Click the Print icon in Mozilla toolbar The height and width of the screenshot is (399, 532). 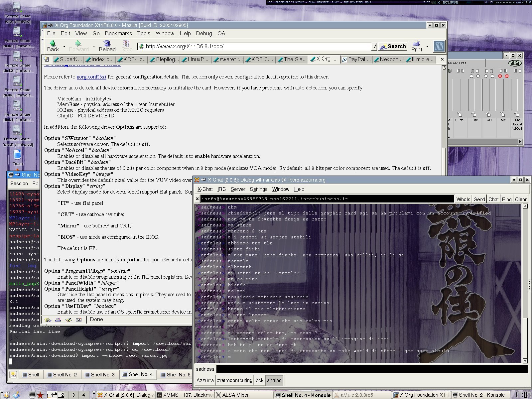coord(417,43)
